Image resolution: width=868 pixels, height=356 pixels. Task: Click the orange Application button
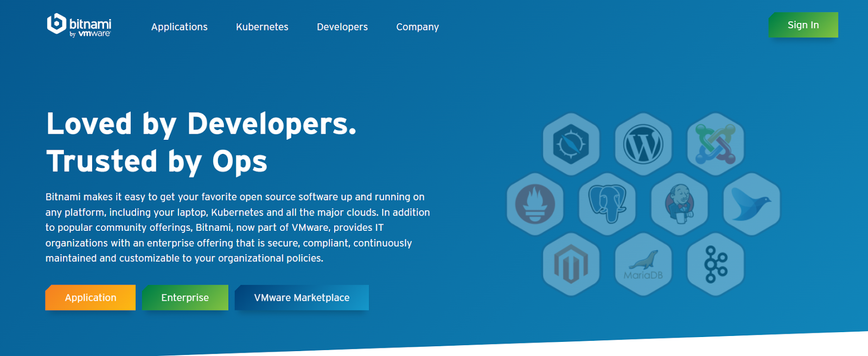point(91,297)
